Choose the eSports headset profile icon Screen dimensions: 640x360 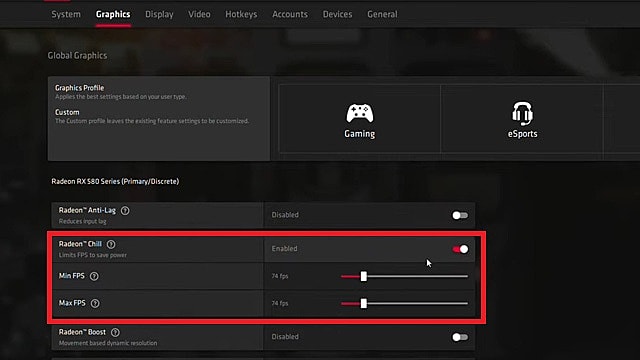click(522, 113)
